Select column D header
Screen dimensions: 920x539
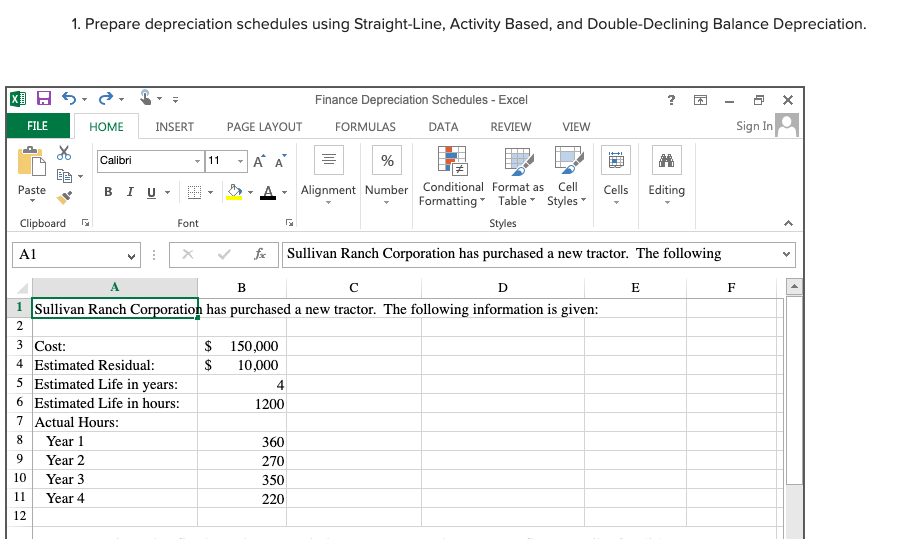503,287
